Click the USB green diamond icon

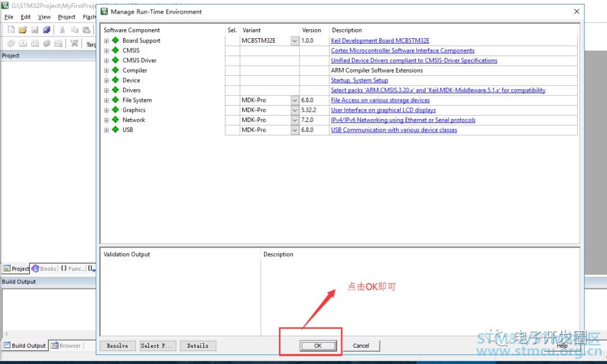[115, 130]
